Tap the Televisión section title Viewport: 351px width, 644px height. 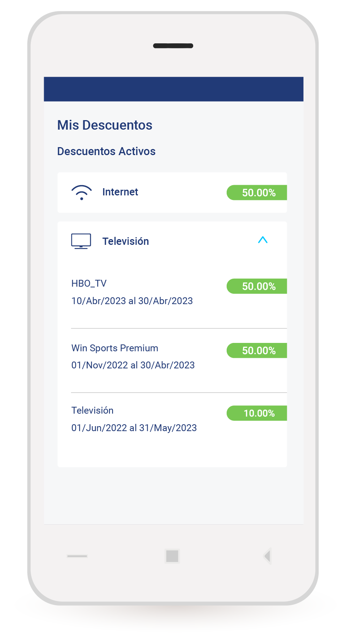125,241
